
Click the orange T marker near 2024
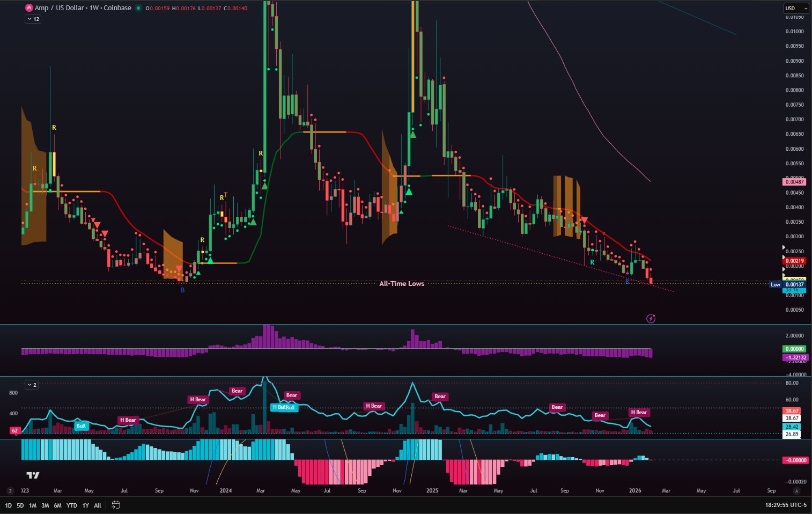[x=226, y=195]
